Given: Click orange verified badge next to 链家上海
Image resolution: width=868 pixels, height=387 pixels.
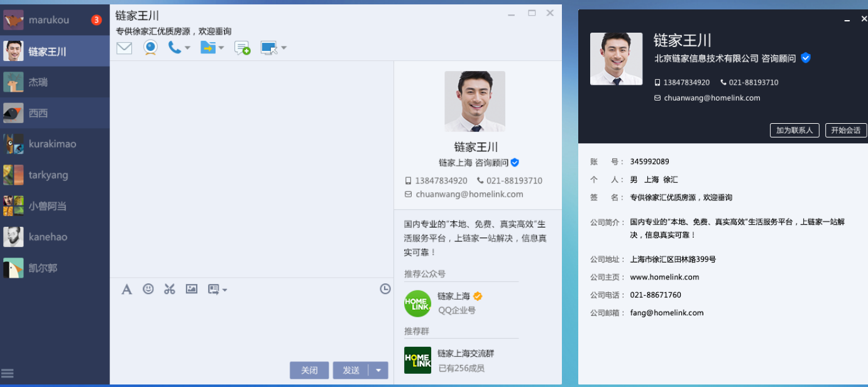Looking at the screenshot, I should tap(478, 296).
